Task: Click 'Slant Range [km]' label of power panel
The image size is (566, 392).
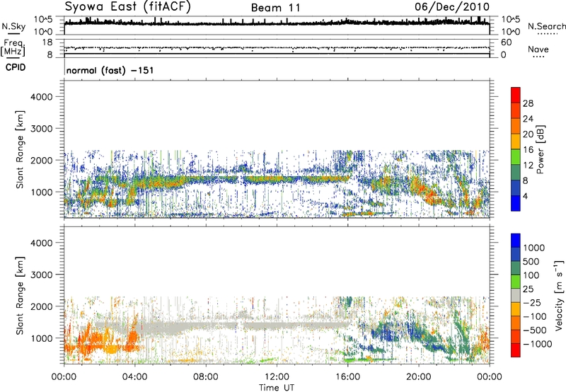Action: pyautogui.click(x=20, y=149)
